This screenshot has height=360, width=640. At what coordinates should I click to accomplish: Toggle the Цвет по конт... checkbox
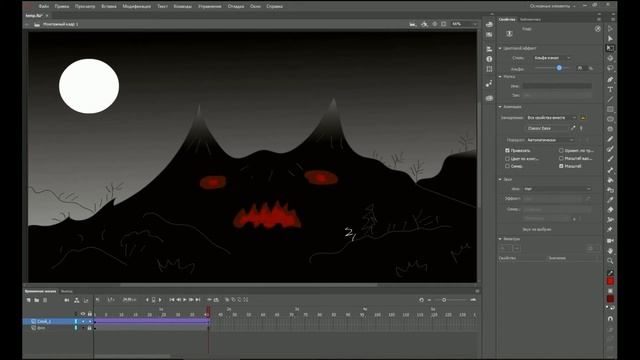click(x=507, y=159)
